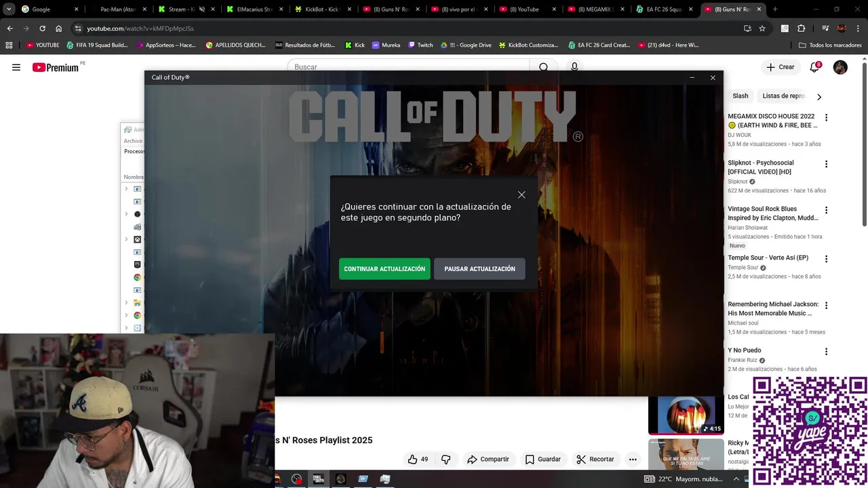Share the video via Compartir
This screenshot has height=488, width=868.
[x=488, y=459]
